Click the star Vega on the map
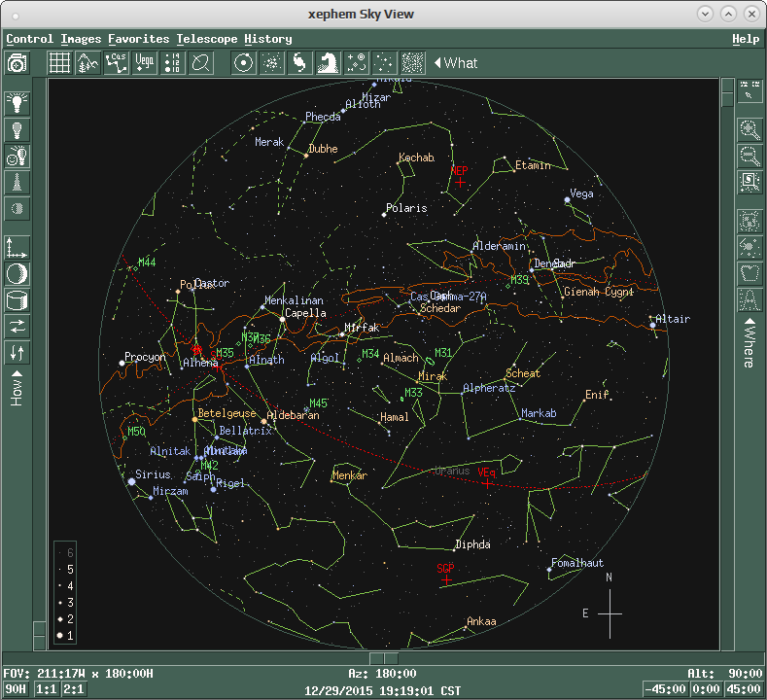The image size is (767, 700). tap(568, 199)
